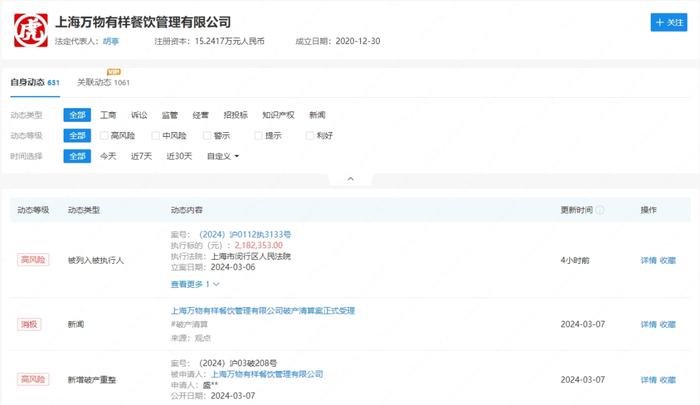Filter by 工商 type
This screenshot has width=700, height=405.
coord(108,115)
